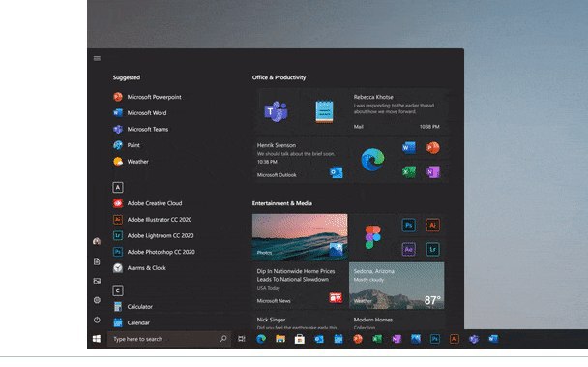
Task: Click the letter C section header
Action: [118, 291]
